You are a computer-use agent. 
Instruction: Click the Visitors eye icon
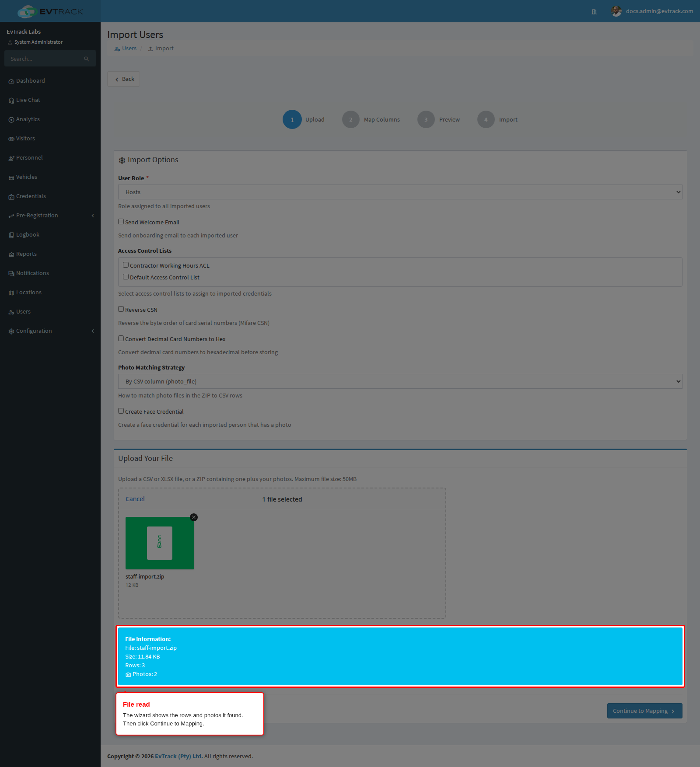[x=11, y=139]
